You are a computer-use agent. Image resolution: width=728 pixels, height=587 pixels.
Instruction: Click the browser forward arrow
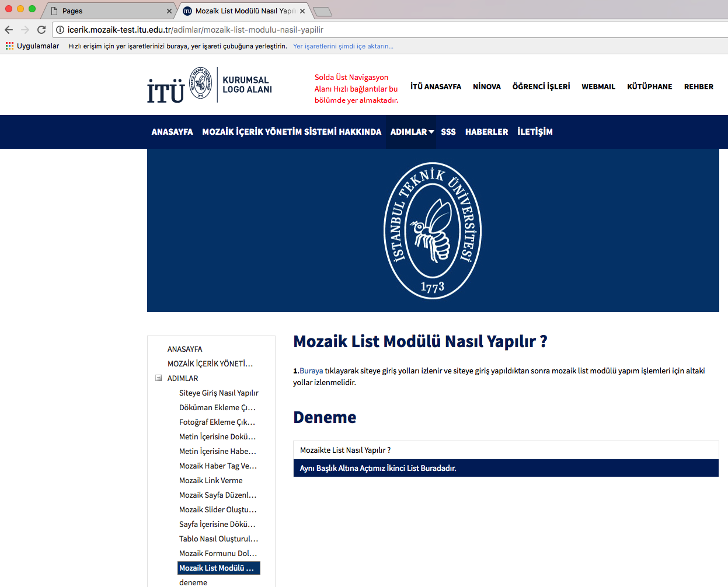click(x=25, y=30)
